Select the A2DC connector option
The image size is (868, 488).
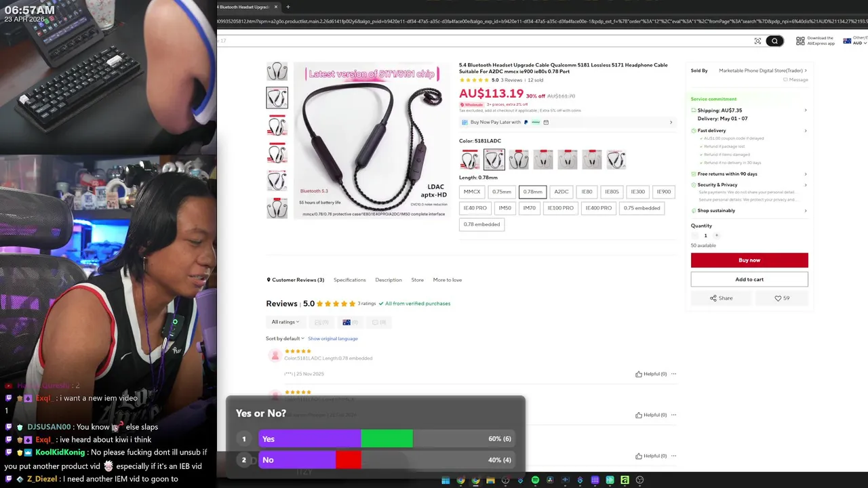click(561, 192)
